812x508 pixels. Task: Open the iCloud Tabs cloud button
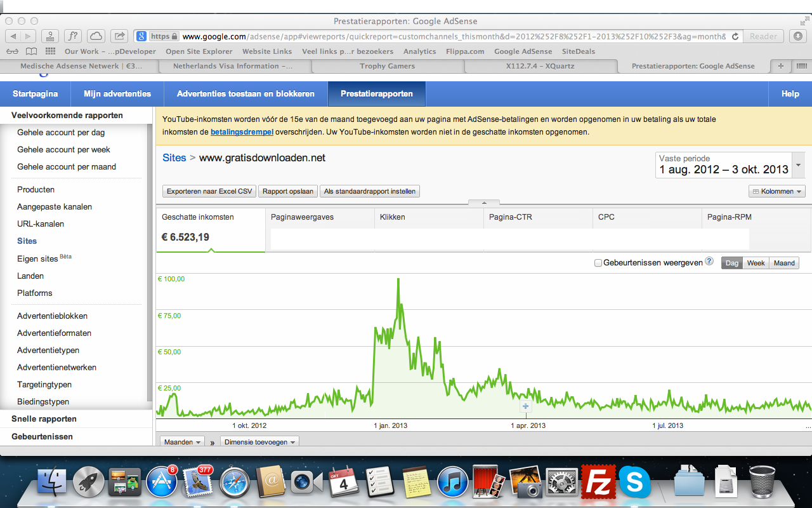[96, 36]
